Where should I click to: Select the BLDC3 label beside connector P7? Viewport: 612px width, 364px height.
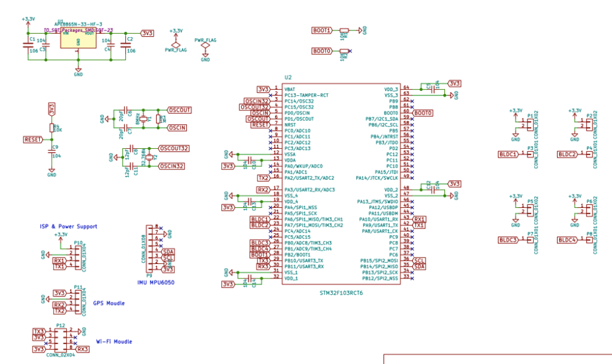(x=508, y=240)
